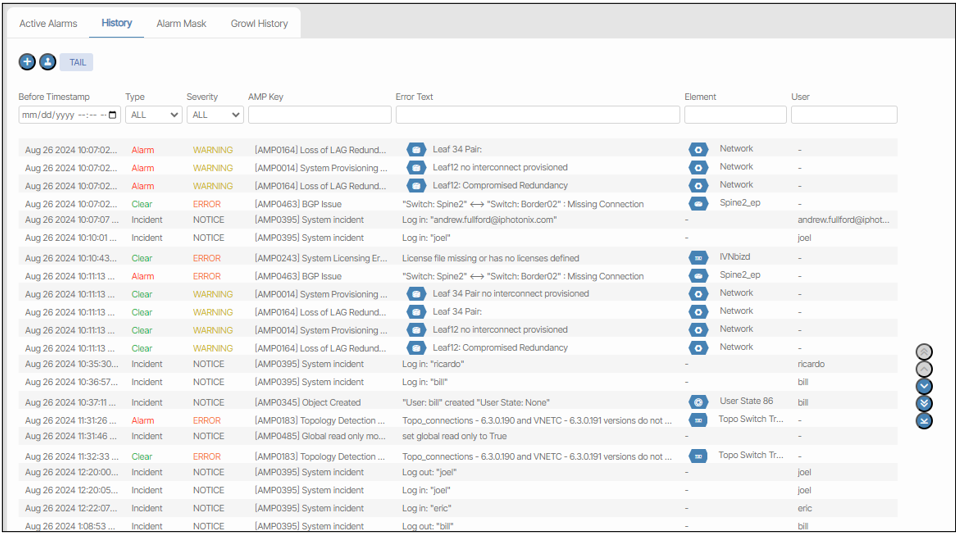The width and height of the screenshot is (956, 534).
Task: Switch to the Active Alarms tab
Action: click(48, 23)
